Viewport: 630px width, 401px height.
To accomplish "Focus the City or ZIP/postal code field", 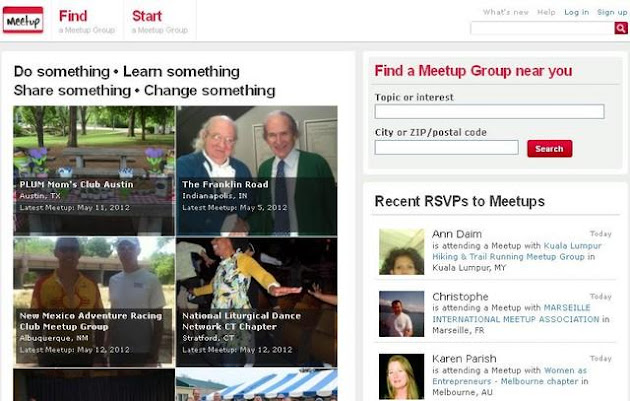I will pyautogui.click(x=446, y=147).
